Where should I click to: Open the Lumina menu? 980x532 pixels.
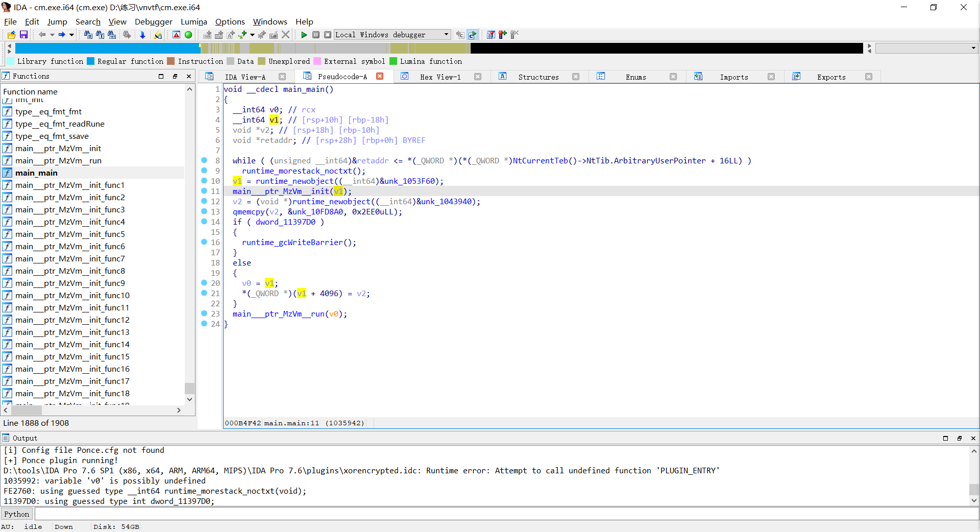(194, 21)
